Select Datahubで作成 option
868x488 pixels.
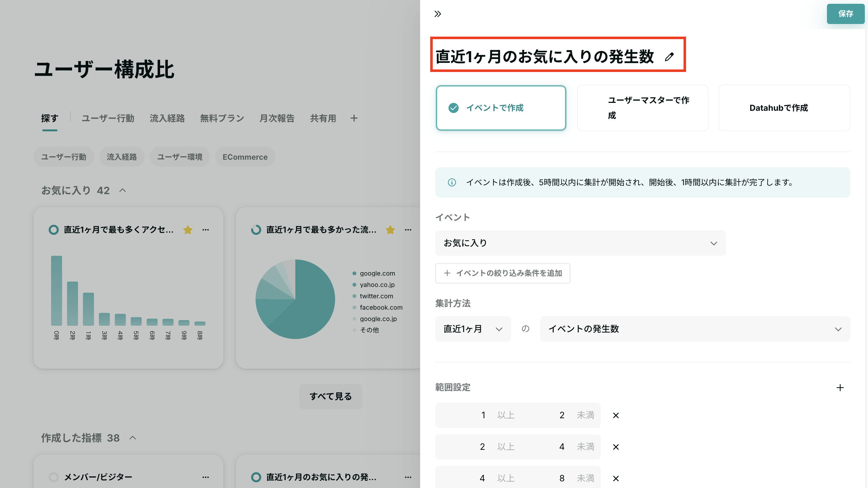click(x=784, y=108)
